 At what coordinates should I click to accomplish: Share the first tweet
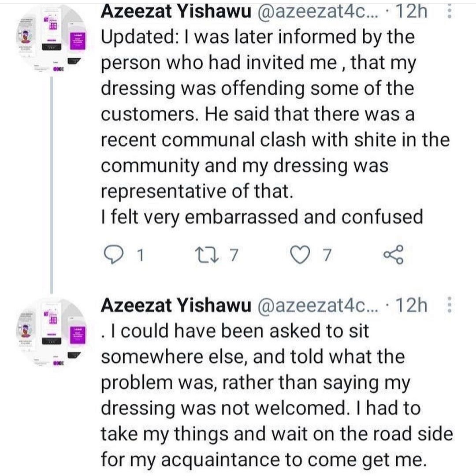tap(394, 254)
